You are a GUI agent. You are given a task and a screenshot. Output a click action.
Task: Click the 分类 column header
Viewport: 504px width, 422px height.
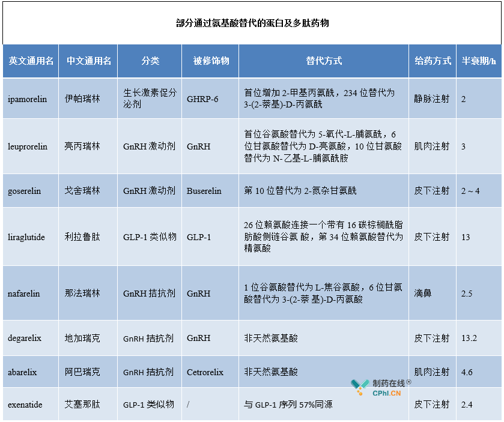click(150, 61)
